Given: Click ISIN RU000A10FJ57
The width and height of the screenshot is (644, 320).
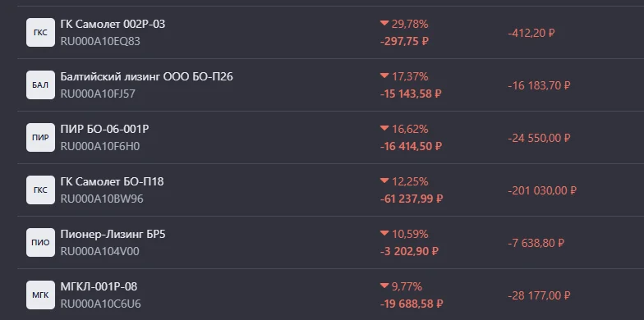Looking at the screenshot, I should (98, 94).
